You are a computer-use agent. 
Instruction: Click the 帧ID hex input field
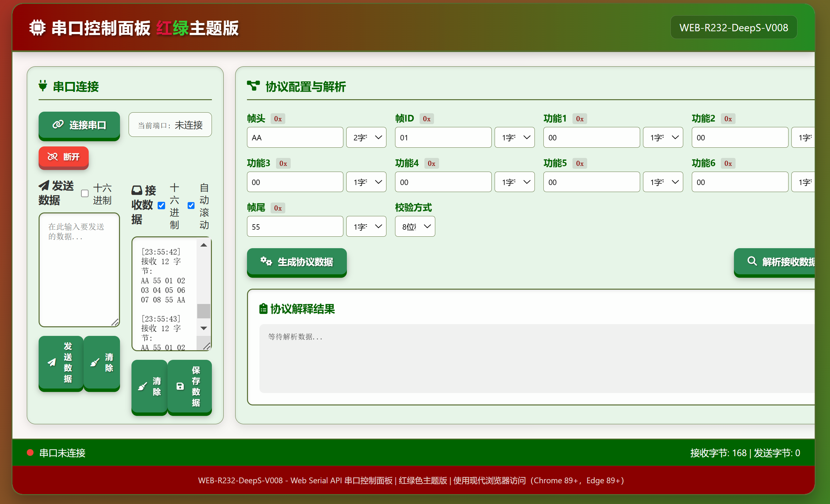pos(443,137)
